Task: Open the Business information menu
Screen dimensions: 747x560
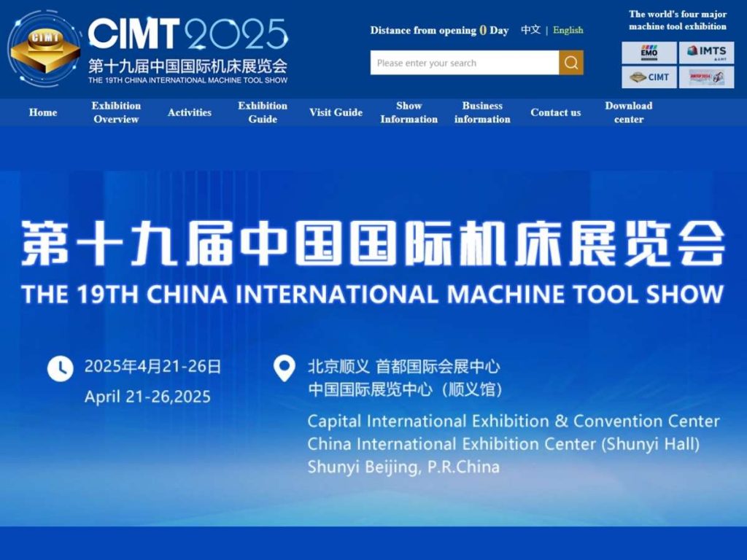Action: click(482, 112)
